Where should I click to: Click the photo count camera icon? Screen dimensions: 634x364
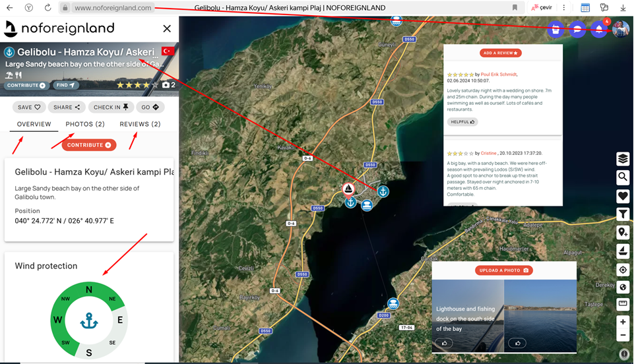[x=166, y=85]
